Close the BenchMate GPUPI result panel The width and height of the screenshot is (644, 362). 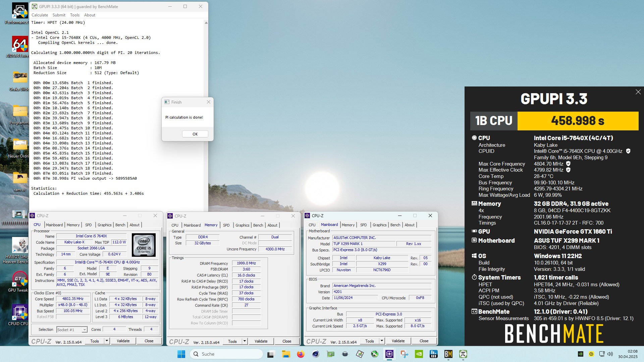[x=638, y=92]
